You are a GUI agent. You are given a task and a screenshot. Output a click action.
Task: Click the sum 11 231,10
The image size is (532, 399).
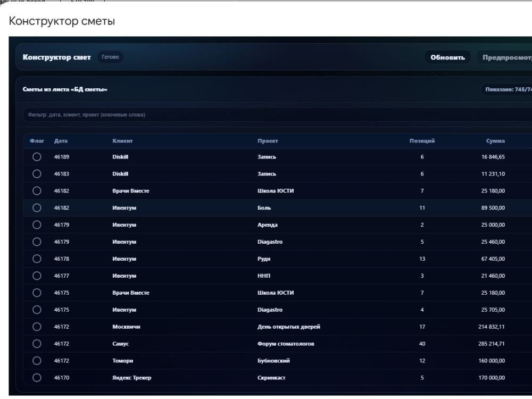tap(493, 174)
